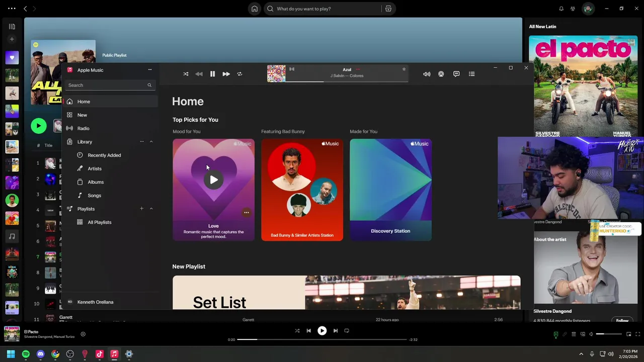Image resolution: width=644 pixels, height=362 pixels.
Task: Add a new playlist with plus icon
Action: (141, 209)
